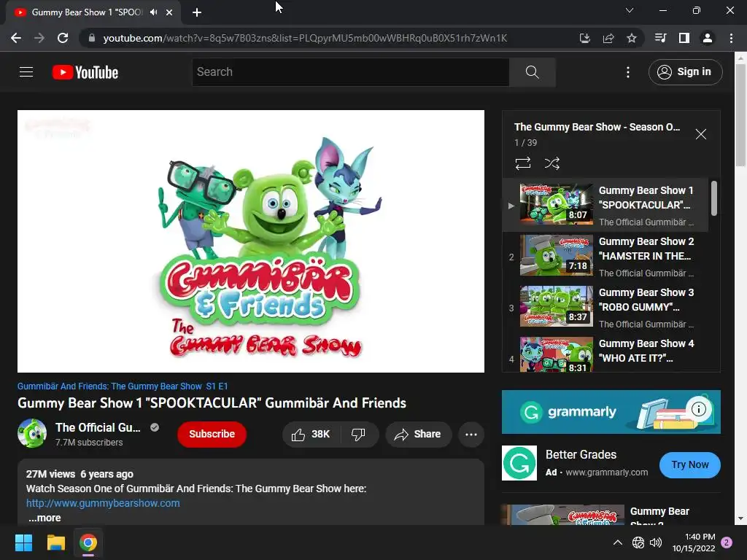Open Chrome media controls icon

660,38
